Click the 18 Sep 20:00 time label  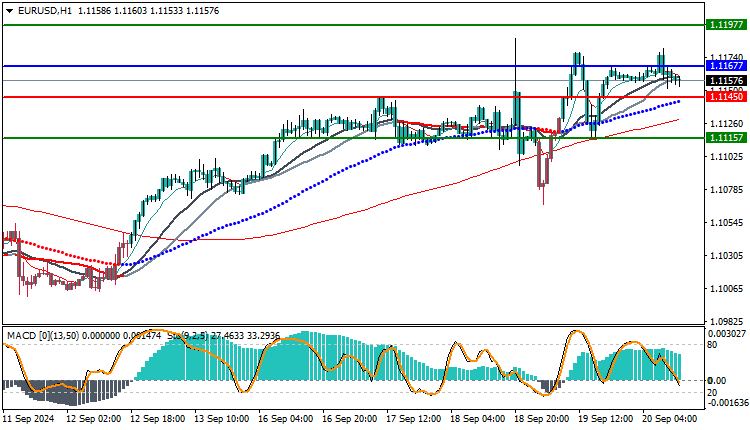click(542, 419)
